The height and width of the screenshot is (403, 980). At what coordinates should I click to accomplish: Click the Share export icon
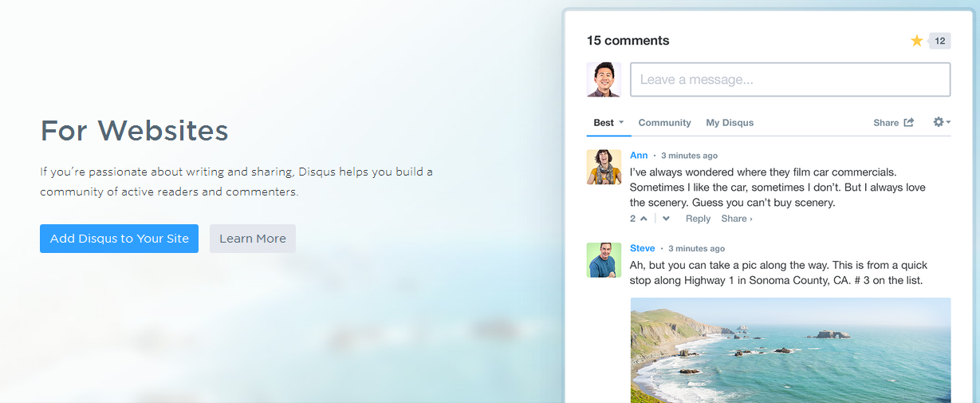click(908, 122)
